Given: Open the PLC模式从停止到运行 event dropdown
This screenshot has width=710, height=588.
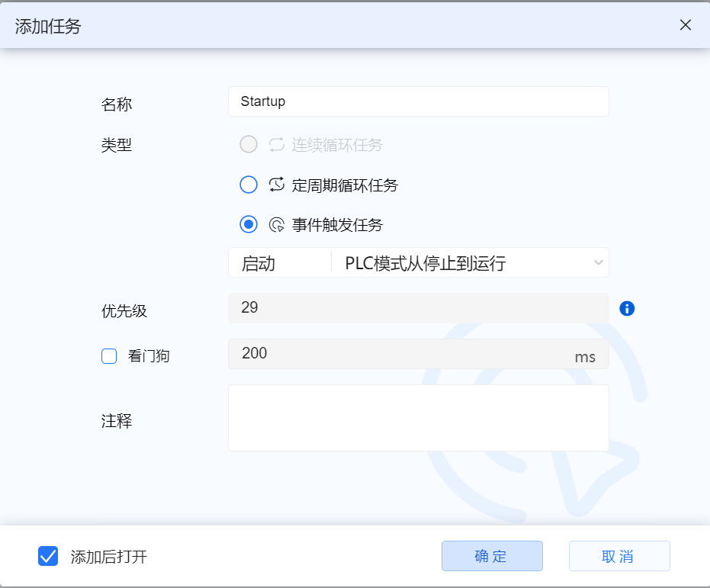Looking at the screenshot, I should (465, 262).
